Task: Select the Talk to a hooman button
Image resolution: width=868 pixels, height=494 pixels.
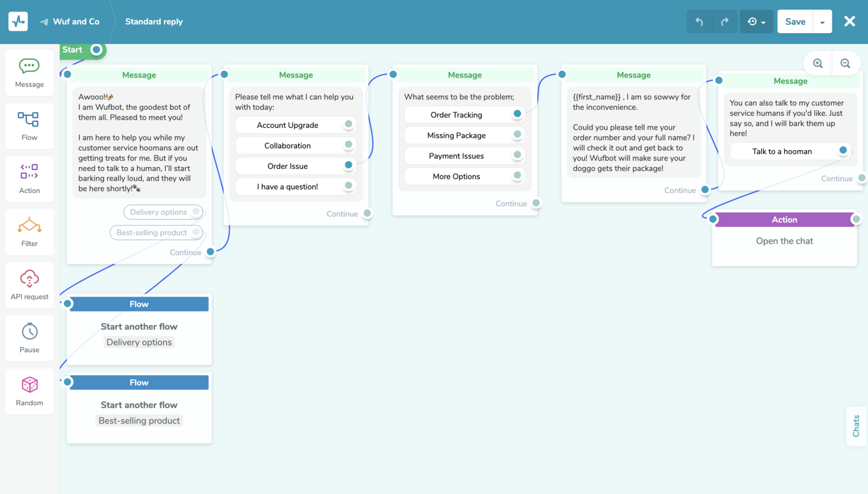Action: click(782, 151)
